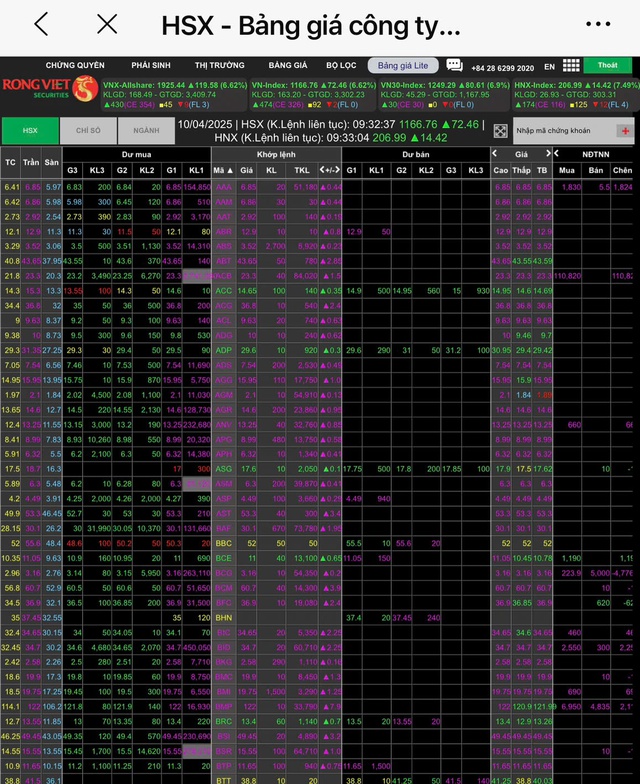Click the Cao column header
The image size is (640, 784).
click(500, 170)
